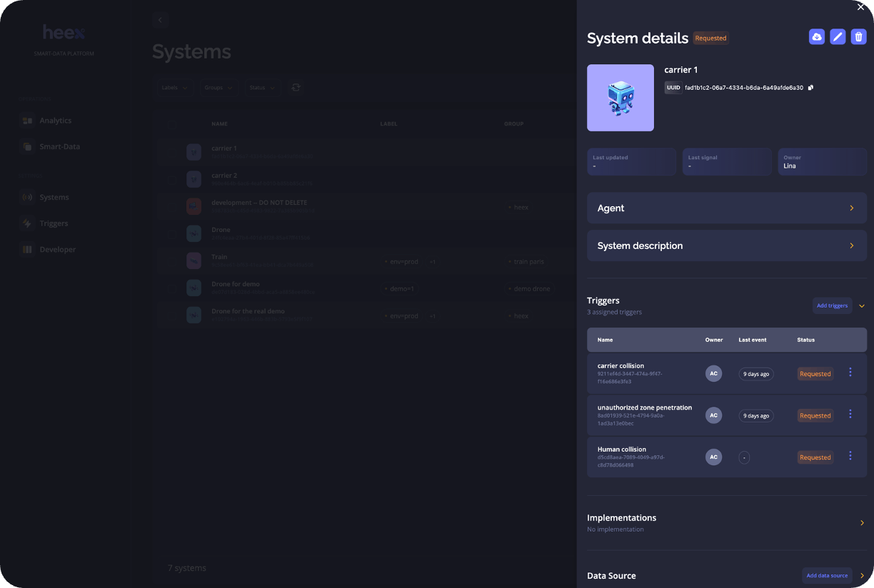Click the unauthorized zone penetration trigger name
This screenshot has width=874, height=588.
tap(645, 407)
